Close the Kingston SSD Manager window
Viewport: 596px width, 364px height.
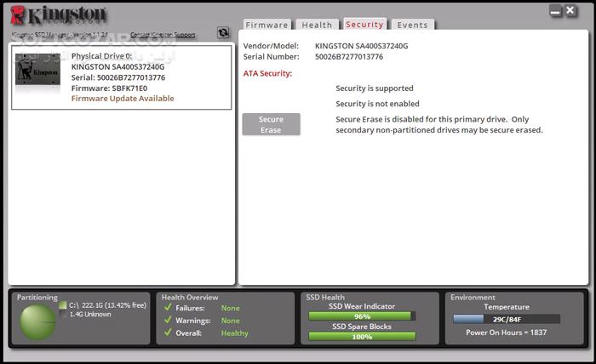pos(570,10)
